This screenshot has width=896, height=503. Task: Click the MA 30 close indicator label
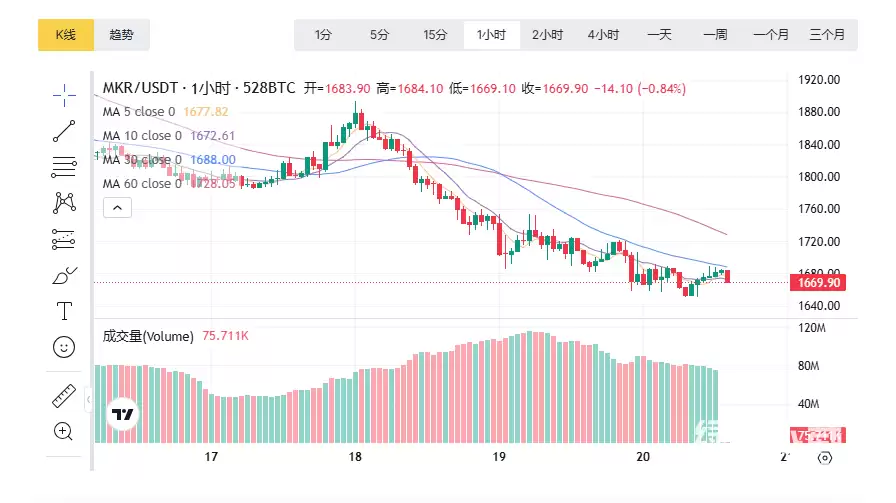(140, 160)
